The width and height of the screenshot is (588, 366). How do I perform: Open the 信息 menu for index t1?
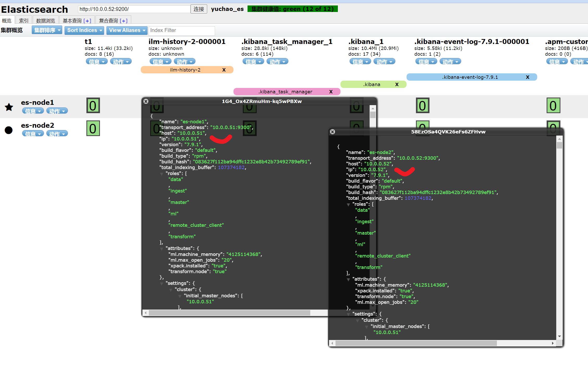(97, 62)
